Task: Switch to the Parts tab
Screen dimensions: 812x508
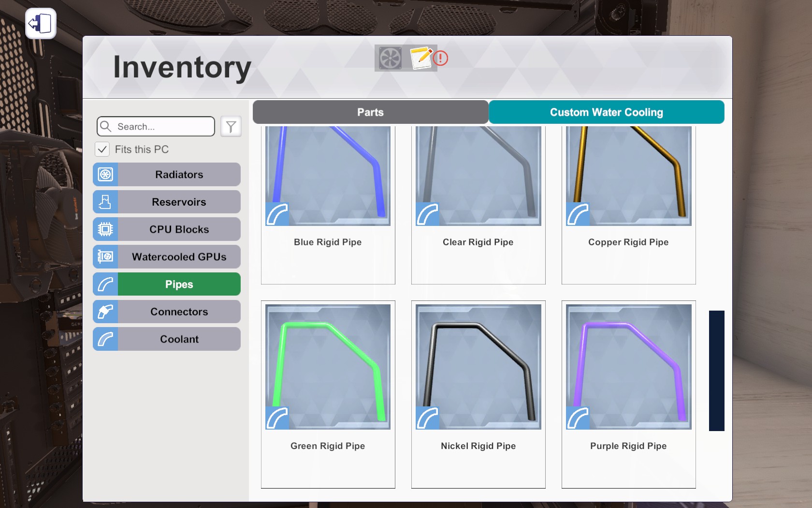Action: [x=370, y=112]
